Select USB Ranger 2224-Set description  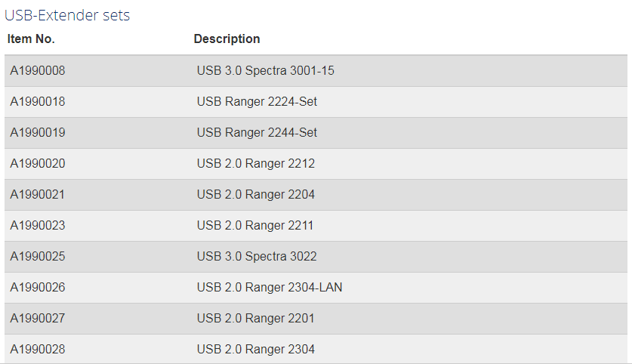point(257,102)
